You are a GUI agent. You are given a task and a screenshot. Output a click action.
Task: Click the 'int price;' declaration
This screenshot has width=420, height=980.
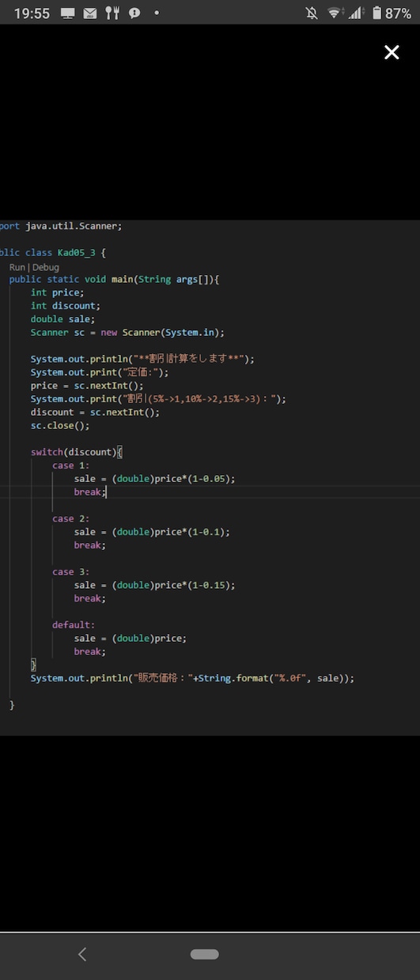click(57, 292)
